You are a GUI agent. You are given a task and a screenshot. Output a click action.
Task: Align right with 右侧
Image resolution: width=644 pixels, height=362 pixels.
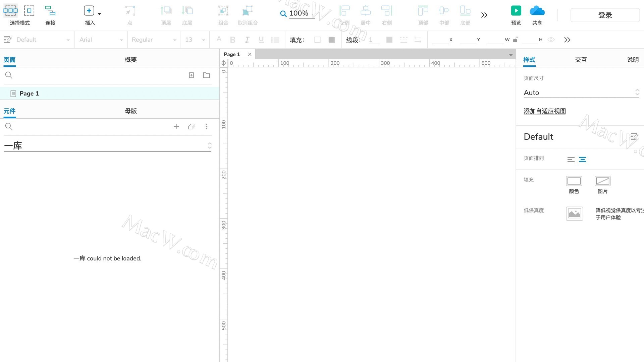click(x=387, y=15)
